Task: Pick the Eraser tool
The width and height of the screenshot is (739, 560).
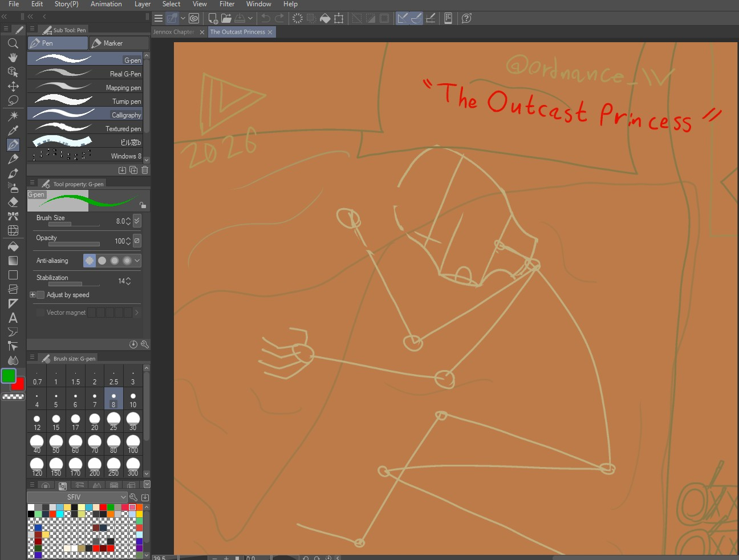Action: 13,202
